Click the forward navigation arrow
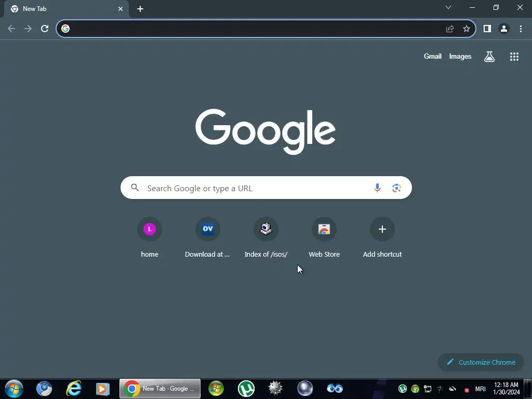 28,29
